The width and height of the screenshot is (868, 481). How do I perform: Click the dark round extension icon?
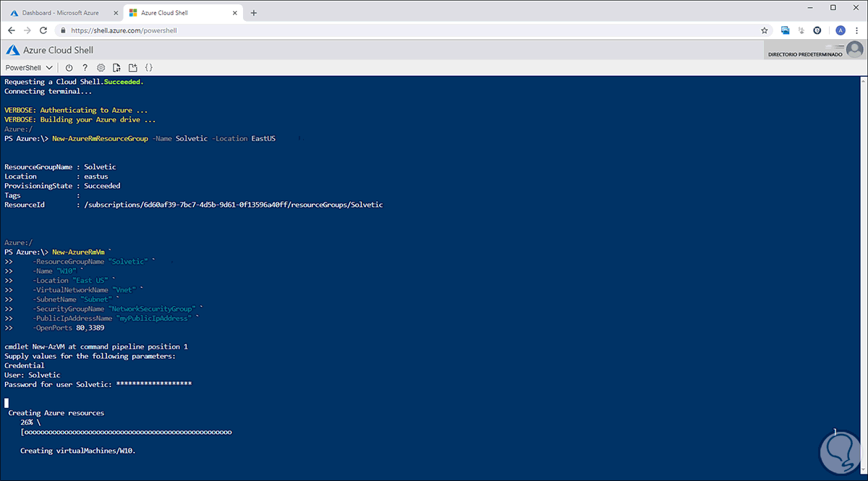pos(817,30)
